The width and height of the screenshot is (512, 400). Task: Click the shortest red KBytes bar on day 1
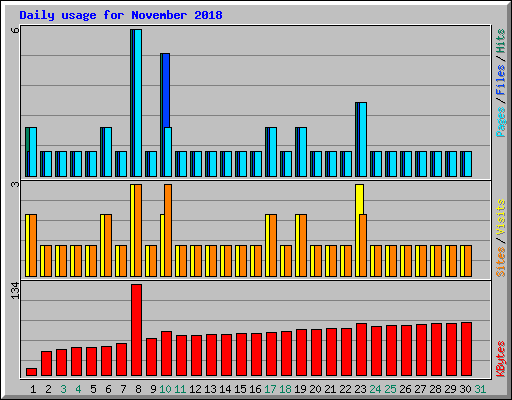pyautogui.click(x=31, y=372)
